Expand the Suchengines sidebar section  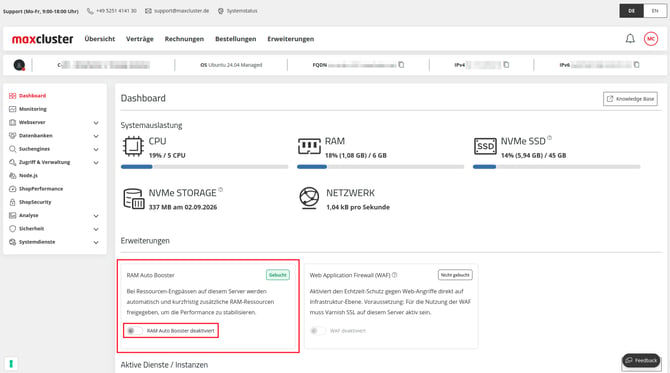tap(96, 149)
